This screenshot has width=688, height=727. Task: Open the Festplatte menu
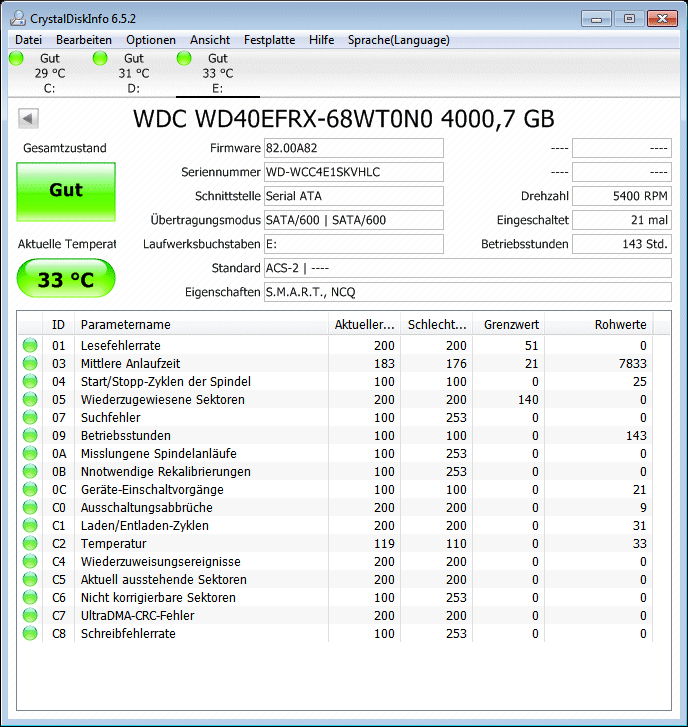pos(269,40)
